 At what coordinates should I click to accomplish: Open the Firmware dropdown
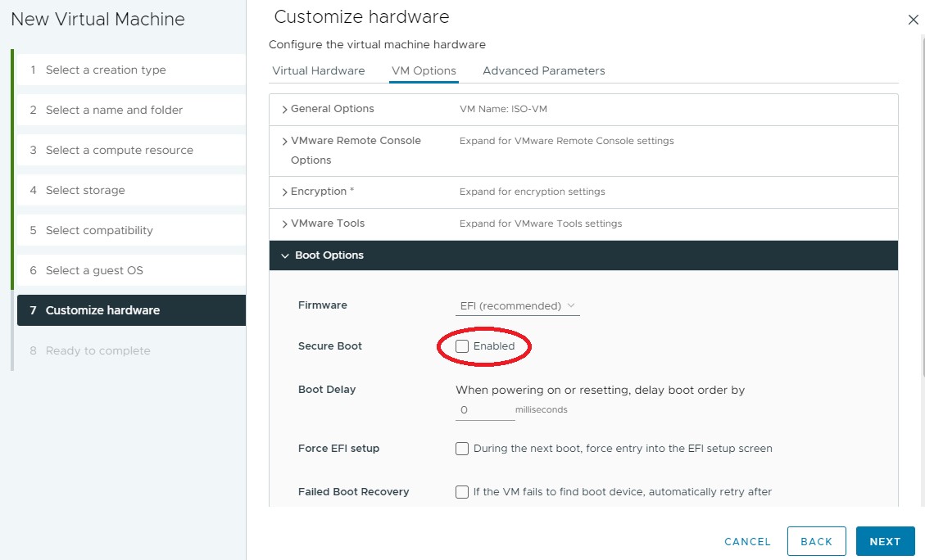517,306
